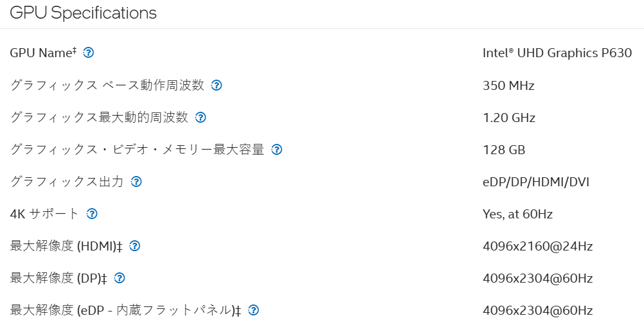Click question mark next to 4K サポート
This screenshot has width=644, height=325.
coord(92,214)
